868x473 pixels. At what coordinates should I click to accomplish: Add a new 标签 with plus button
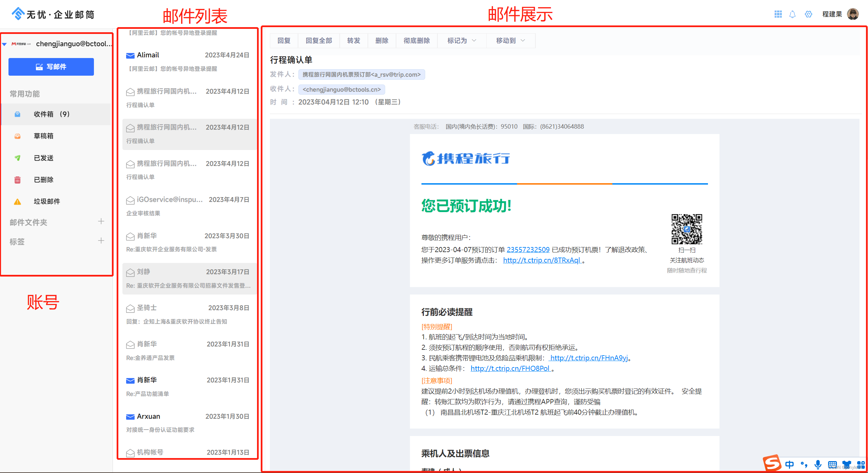pos(101,241)
